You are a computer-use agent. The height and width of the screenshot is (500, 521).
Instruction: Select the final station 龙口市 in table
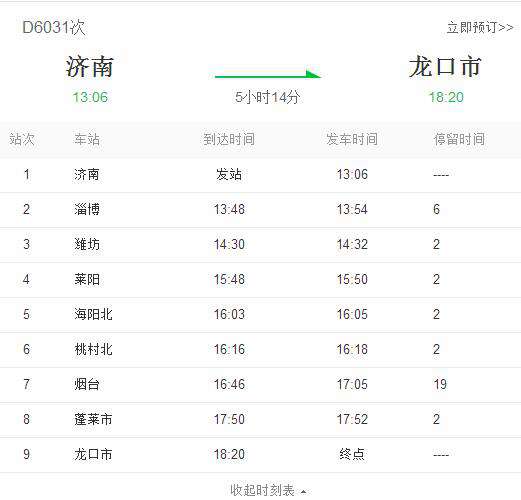click(260, 455)
